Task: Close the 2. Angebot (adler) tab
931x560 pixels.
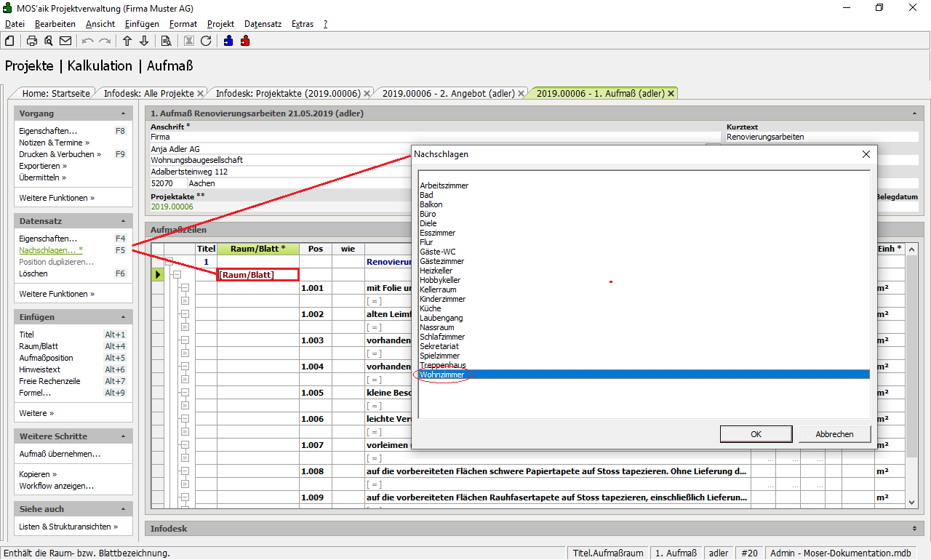Action: click(523, 93)
